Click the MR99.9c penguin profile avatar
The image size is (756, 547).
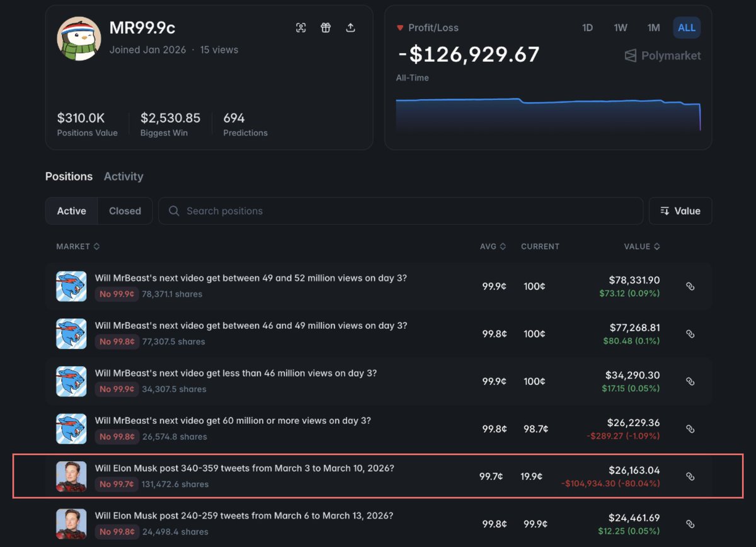79,38
